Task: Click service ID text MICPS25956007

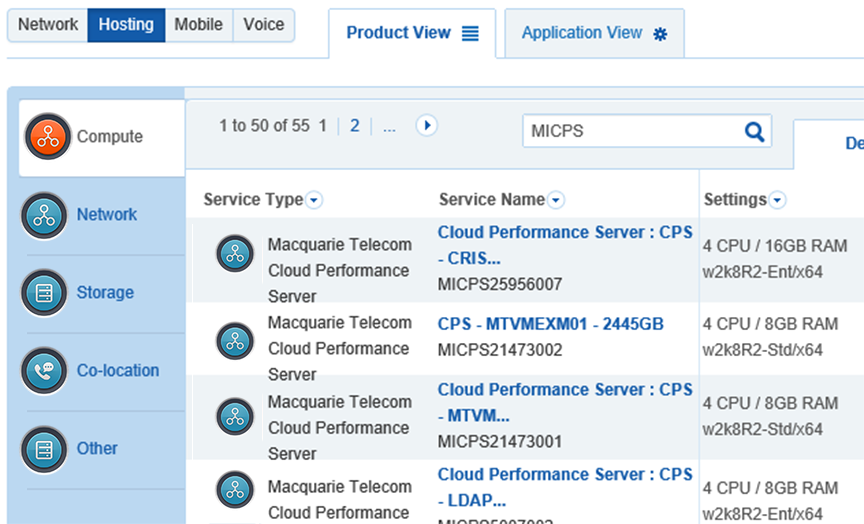Action: click(x=500, y=284)
